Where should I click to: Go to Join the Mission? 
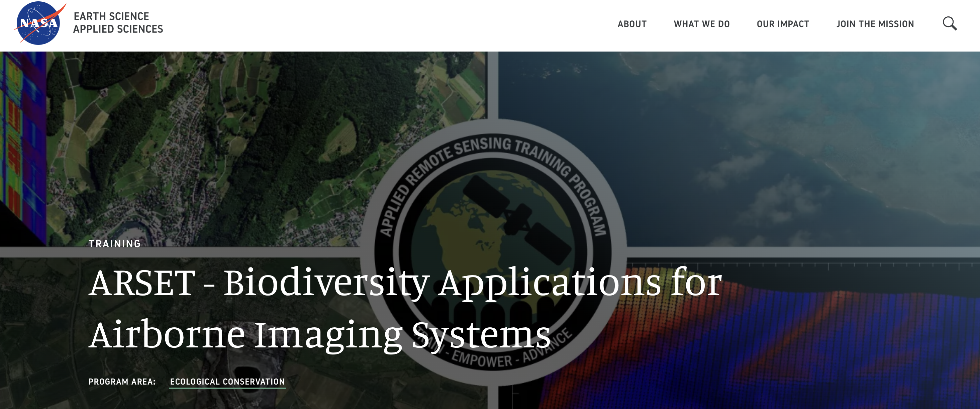tap(875, 24)
